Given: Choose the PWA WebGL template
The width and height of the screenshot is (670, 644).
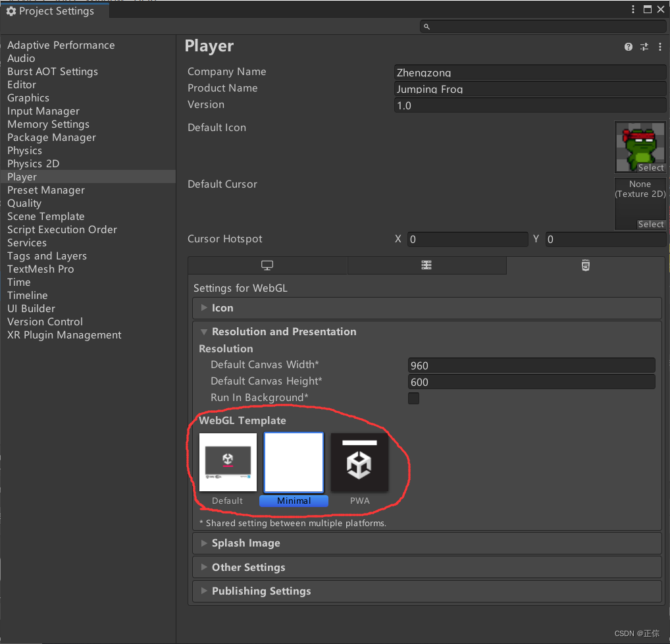Looking at the screenshot, I should pyautogui.click(x=359, y=462).
